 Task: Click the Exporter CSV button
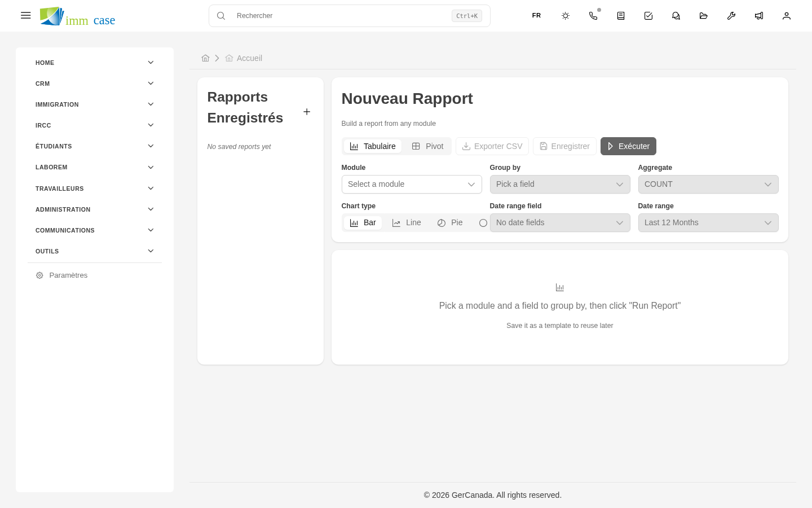pos(492,146)
